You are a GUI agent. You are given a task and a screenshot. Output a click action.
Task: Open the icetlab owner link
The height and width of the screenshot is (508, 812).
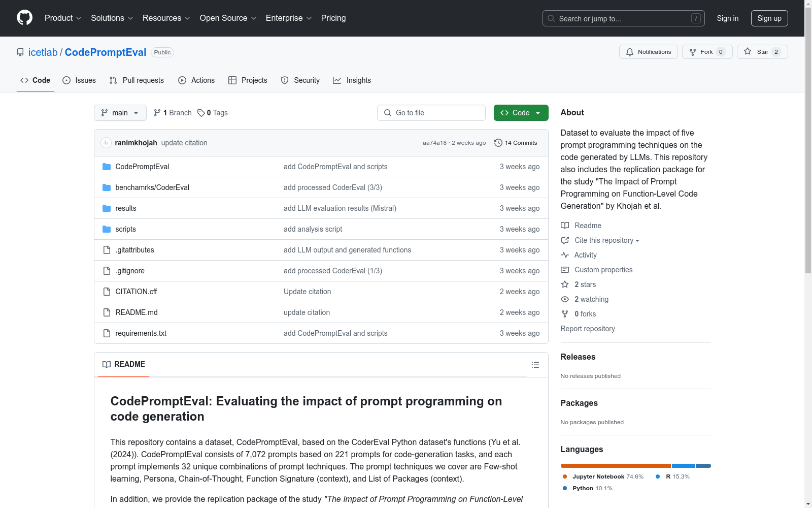(x=43, y=52)
